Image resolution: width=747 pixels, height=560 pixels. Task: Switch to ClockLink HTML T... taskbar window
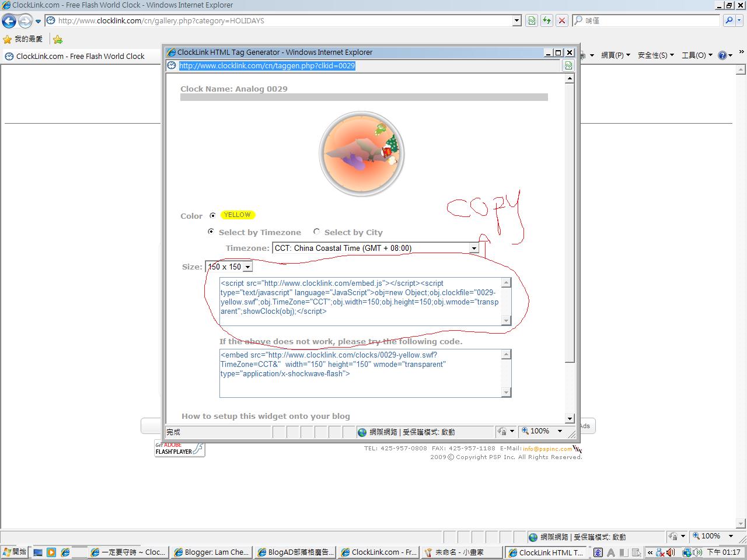pyautogui.click(x=546, y=552)
